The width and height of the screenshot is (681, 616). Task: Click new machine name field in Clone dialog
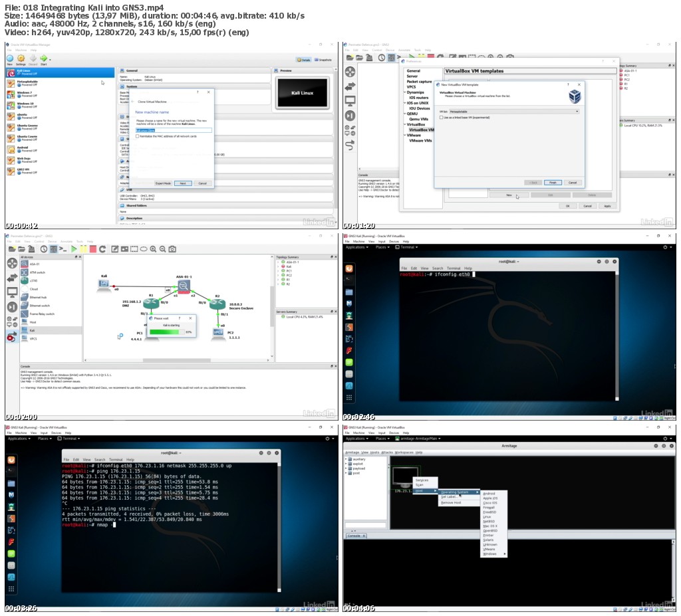coord(174,130)
